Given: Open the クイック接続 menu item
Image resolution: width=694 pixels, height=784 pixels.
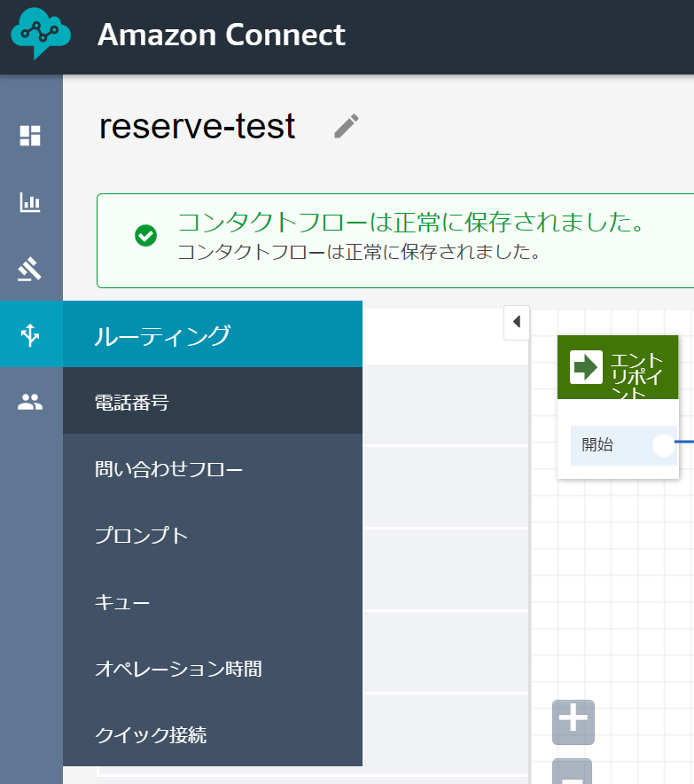Looking at the screenshot, I should [213, 734].
